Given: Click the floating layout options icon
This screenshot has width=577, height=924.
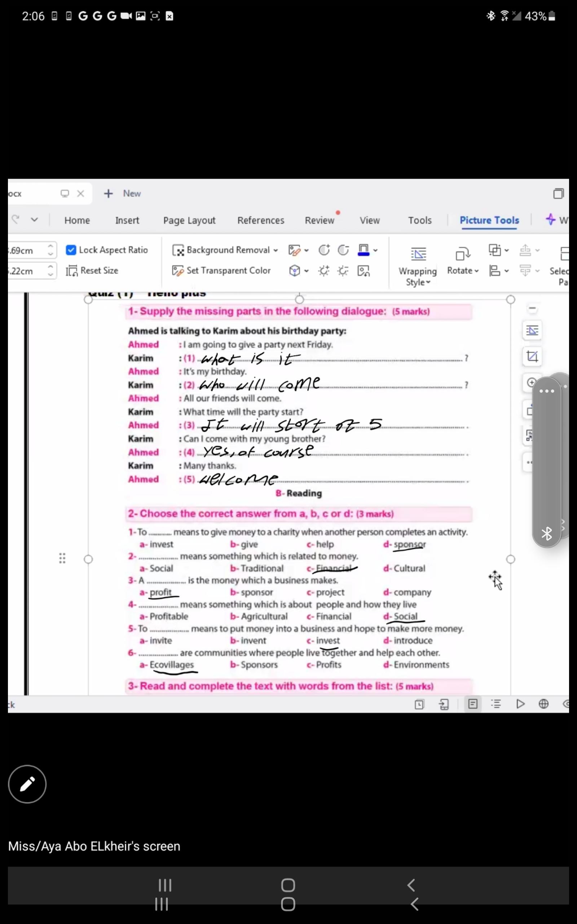Looking at the screenshot, I should 532,330.
